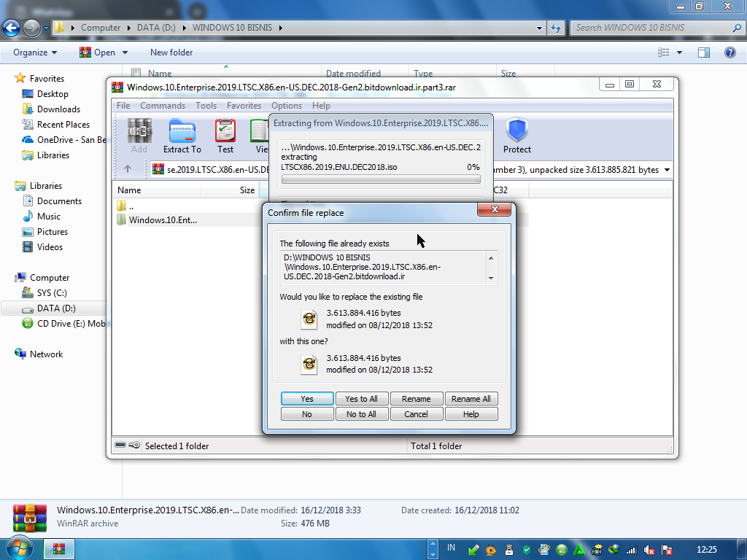747x560 pixels.
Task: Click Explorer Forward navigation arrow
Action: 32,28
